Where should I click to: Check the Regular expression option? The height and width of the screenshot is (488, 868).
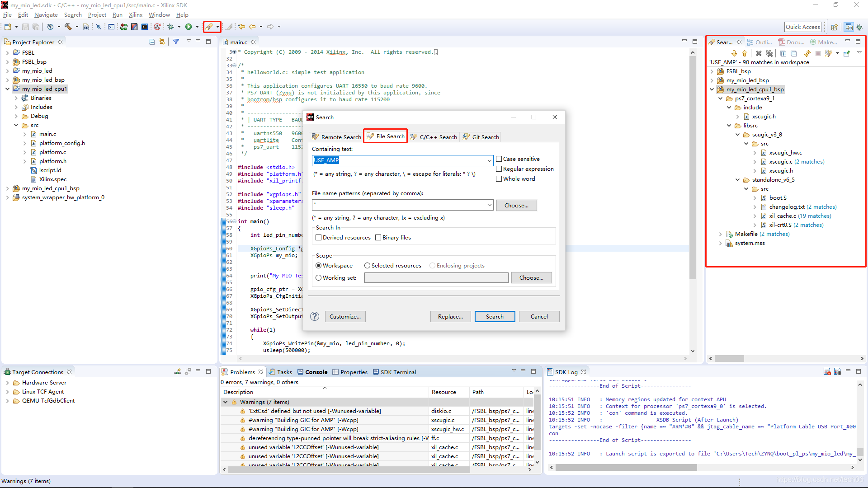pos(499,169)
